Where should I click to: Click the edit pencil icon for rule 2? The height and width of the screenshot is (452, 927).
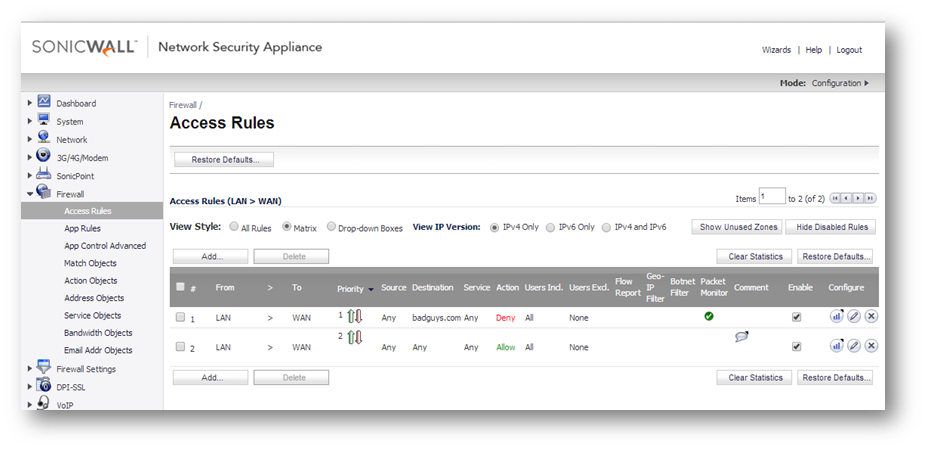853,346
